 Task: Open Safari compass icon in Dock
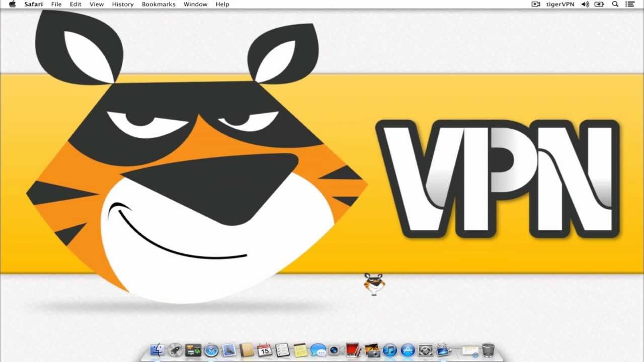tap(211, 349)
